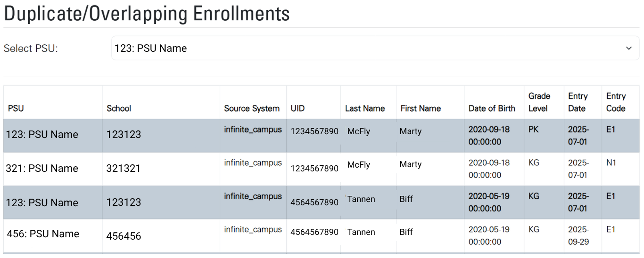Open the Select PSU dropdown

tap(368, 48)
